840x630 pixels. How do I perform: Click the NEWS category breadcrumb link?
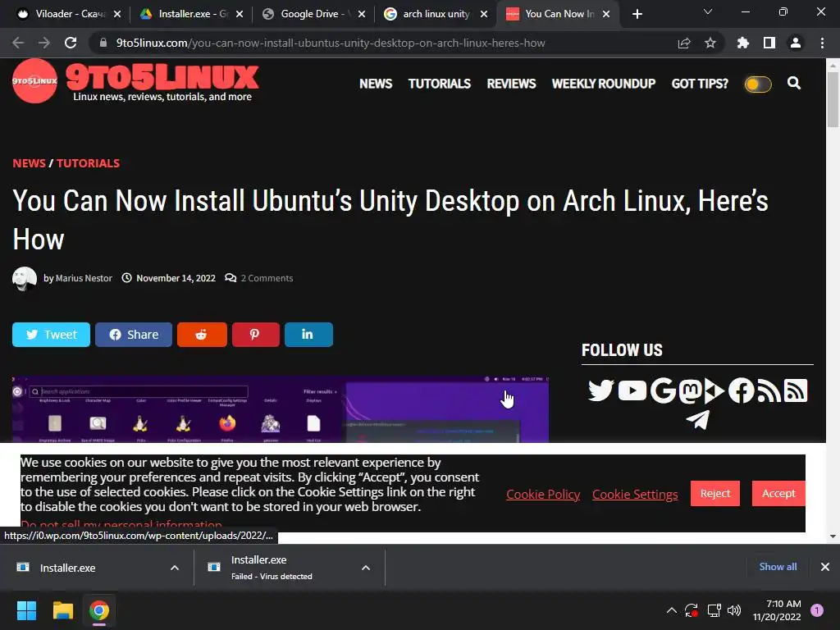click(29, 163)
